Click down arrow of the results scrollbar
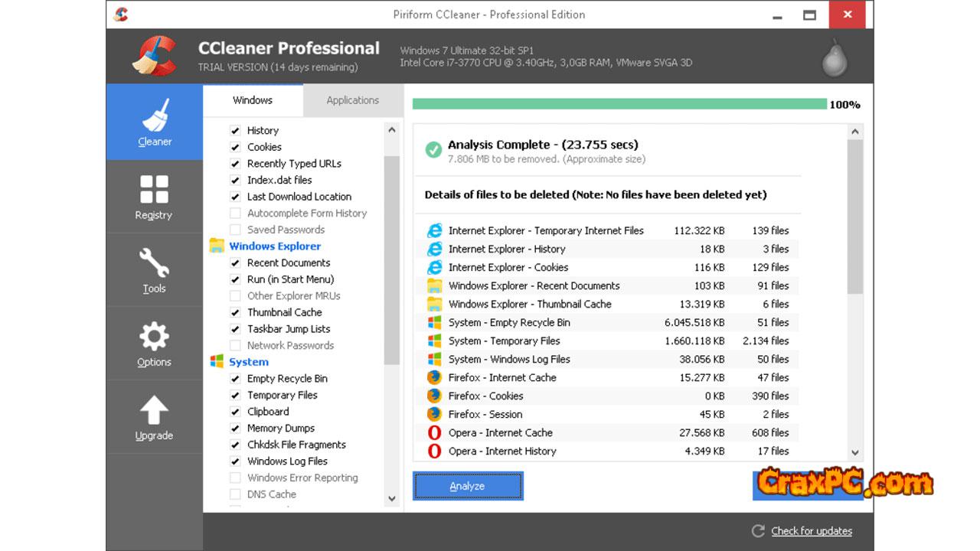980x551 pixels. [x=855, y=452]
